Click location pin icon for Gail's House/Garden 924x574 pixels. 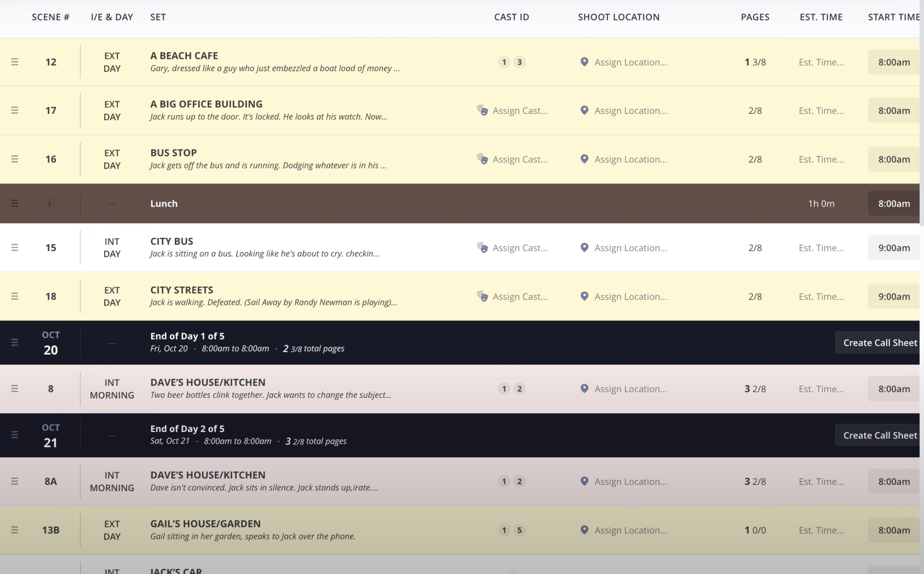584,530
